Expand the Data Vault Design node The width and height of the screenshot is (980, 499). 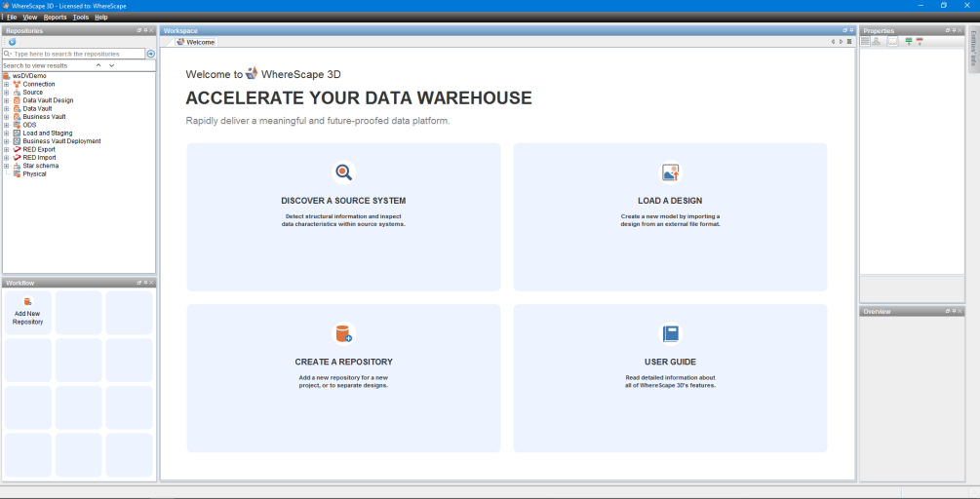point(6,100)
